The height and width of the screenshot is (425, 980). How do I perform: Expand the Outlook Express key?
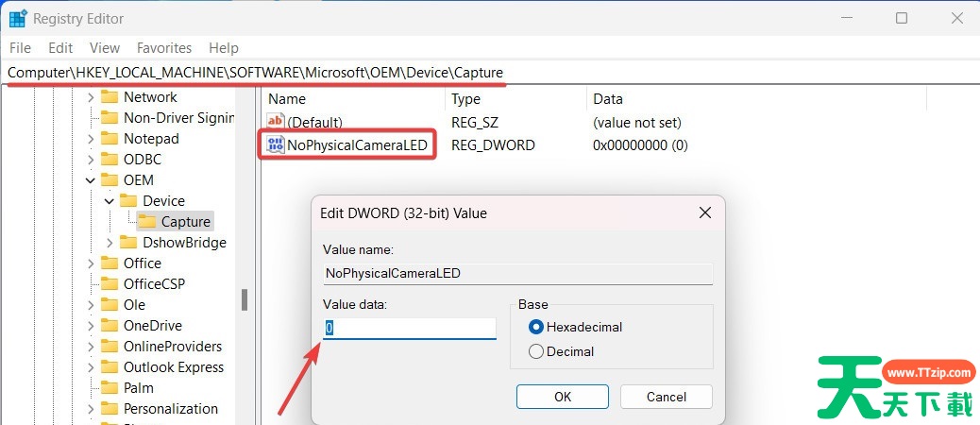point(91,367)
